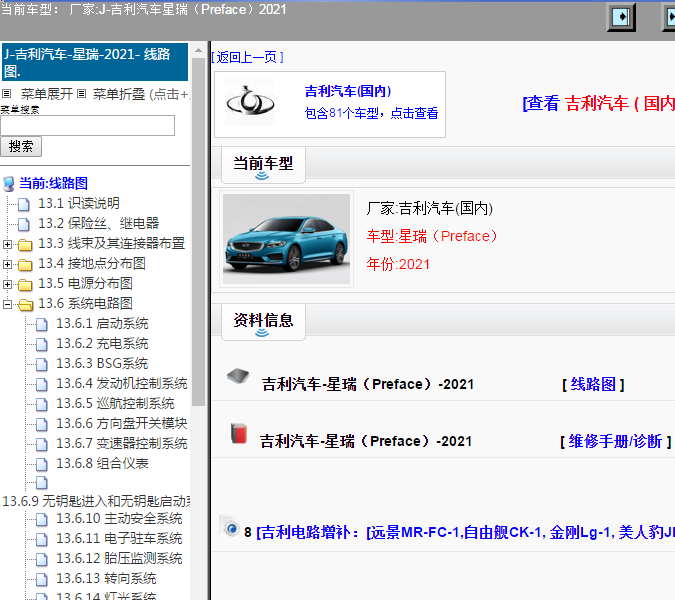Click the 当前:线路图 root node icon
Screen dimensions: 675x600
(x=9, y=184)
